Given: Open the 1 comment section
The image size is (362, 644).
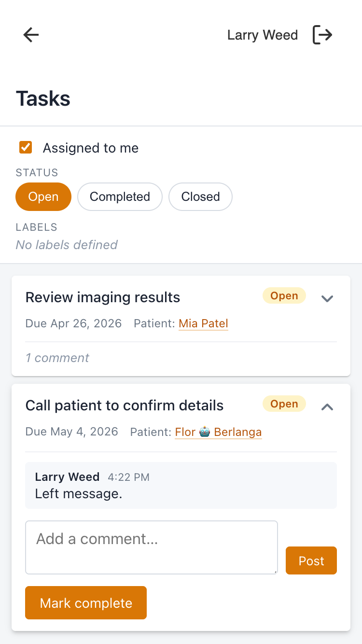Looking at the screenshot, I should click(57, 358).
